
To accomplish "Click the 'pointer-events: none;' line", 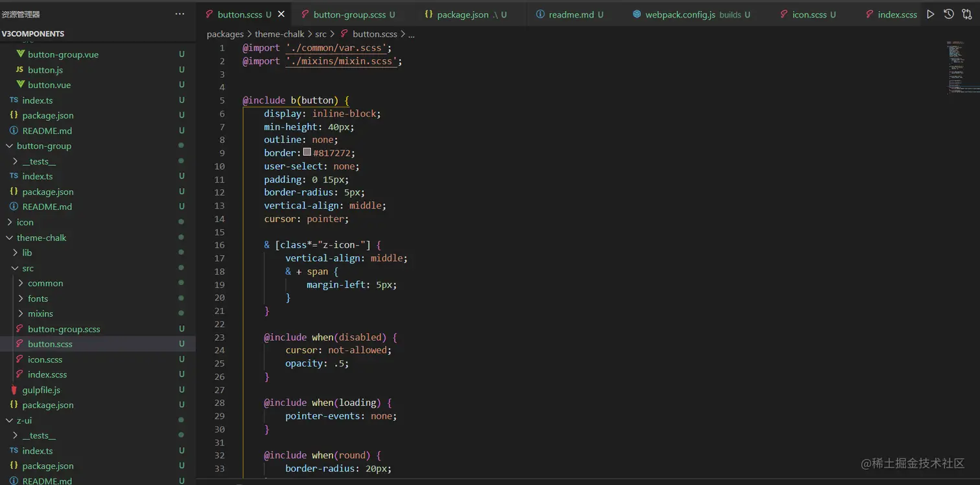I will coord(341,416).
